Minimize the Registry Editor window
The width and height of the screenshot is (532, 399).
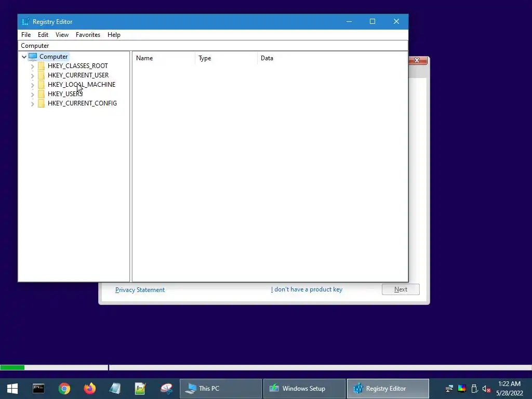click(349, 21)
